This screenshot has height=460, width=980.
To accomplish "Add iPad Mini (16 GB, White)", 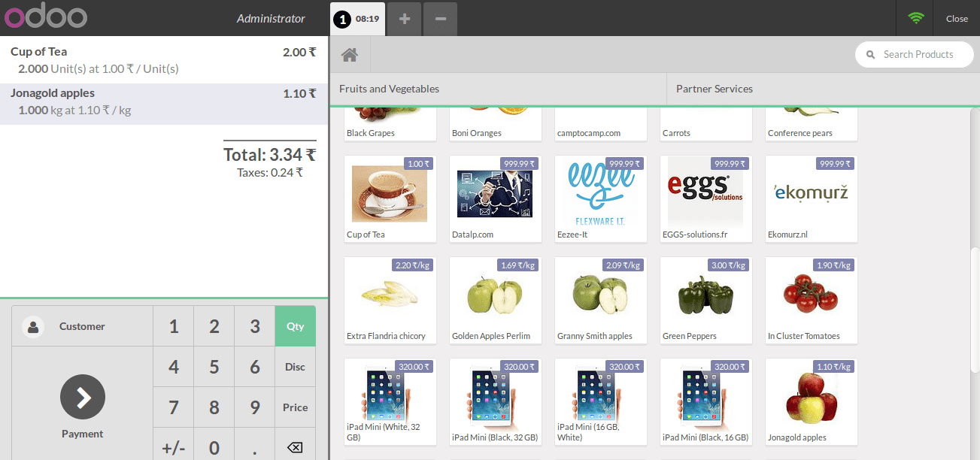I will point(601,402).
